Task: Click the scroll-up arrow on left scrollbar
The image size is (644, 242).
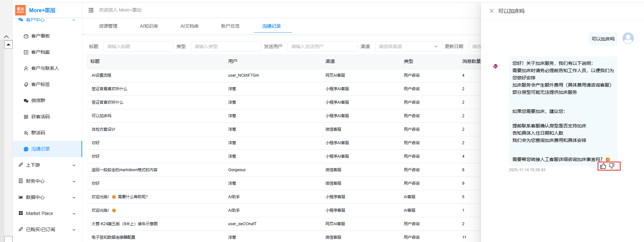Action: click(8, 44)
